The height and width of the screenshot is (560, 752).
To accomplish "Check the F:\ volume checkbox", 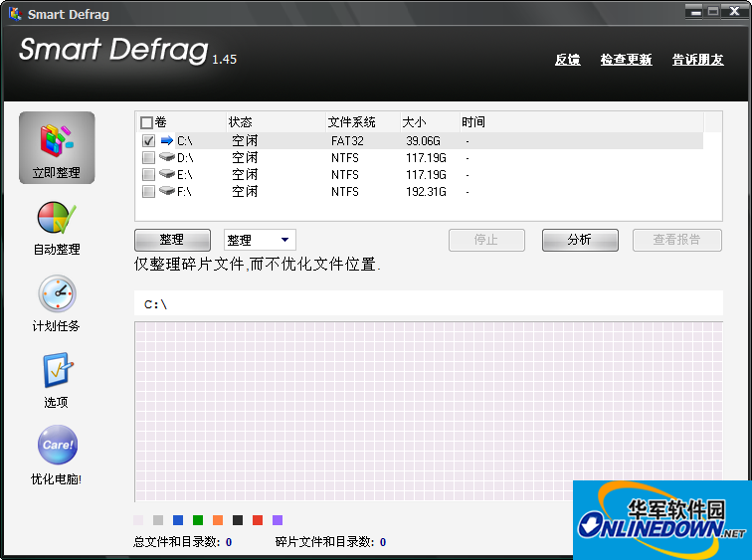I will point(148,191).
